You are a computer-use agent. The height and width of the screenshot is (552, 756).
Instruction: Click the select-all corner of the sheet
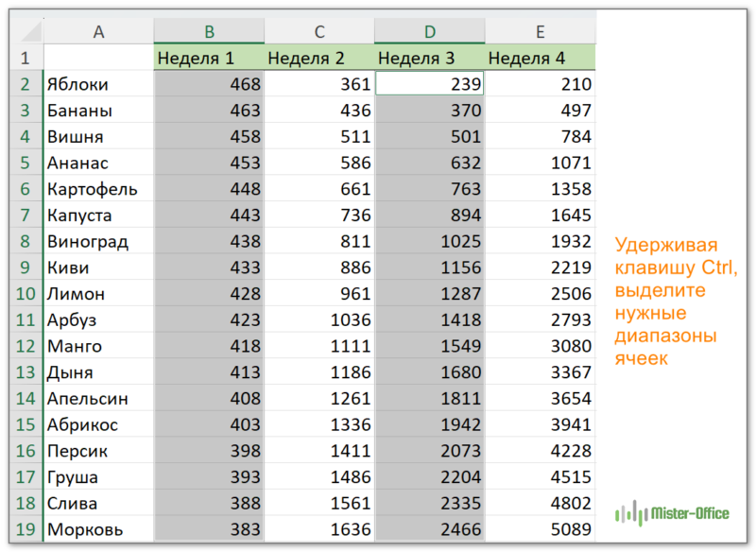pos(26,32)
